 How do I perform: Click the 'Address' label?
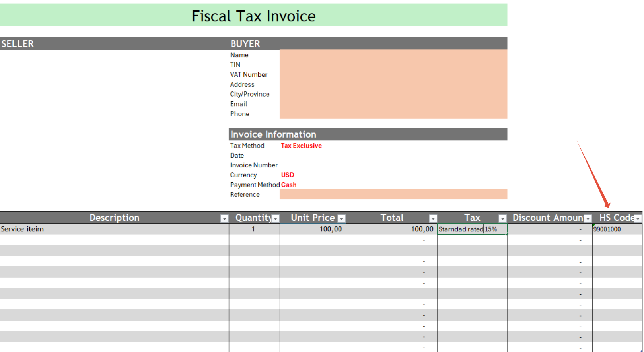coord(242,84)
